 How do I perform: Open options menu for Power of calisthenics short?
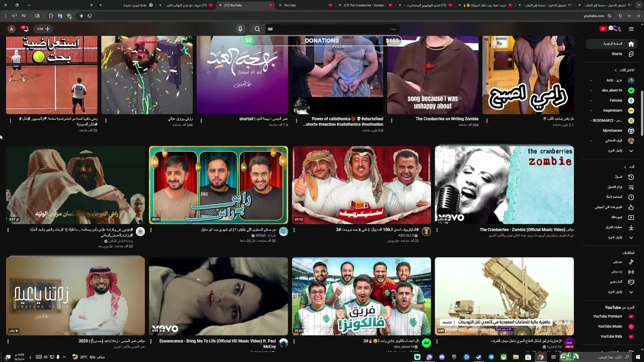pos(296,121)
